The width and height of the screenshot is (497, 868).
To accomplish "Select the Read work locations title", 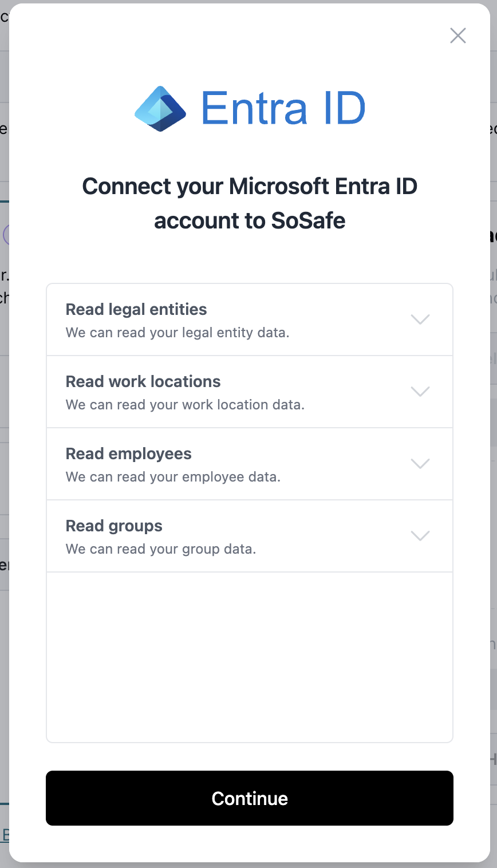I will click(x=143, y=382).
